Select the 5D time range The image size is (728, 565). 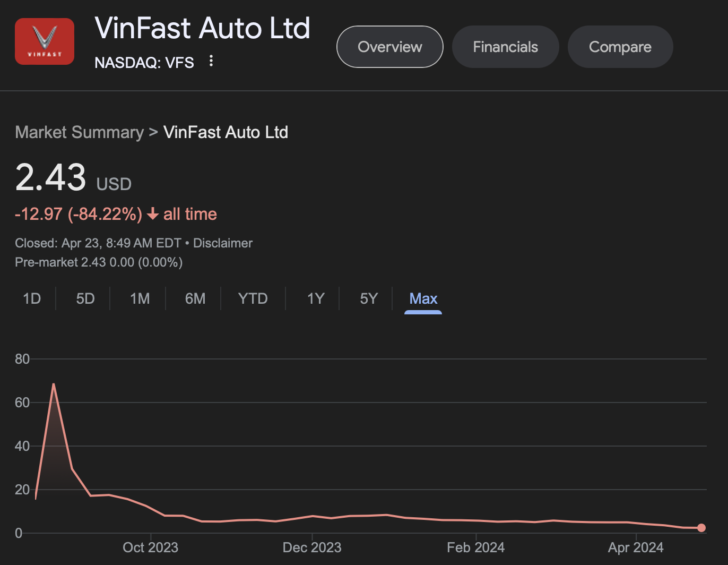tap(85, 298)
